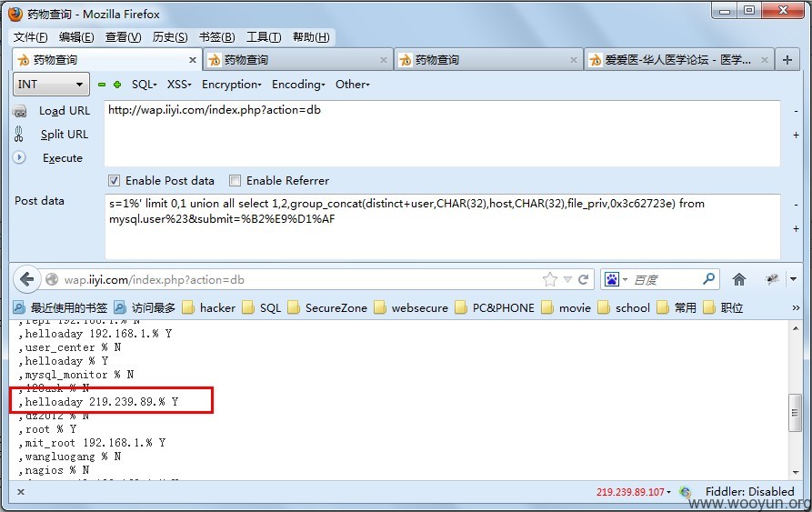812x512 pixels.
Task: Expand the Encryption dropdown menu
Action: click(x=232, y=85)
